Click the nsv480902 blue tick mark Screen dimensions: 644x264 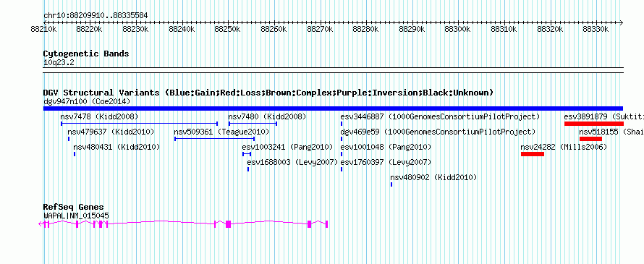pyautogui.click(x=391, y=184)
